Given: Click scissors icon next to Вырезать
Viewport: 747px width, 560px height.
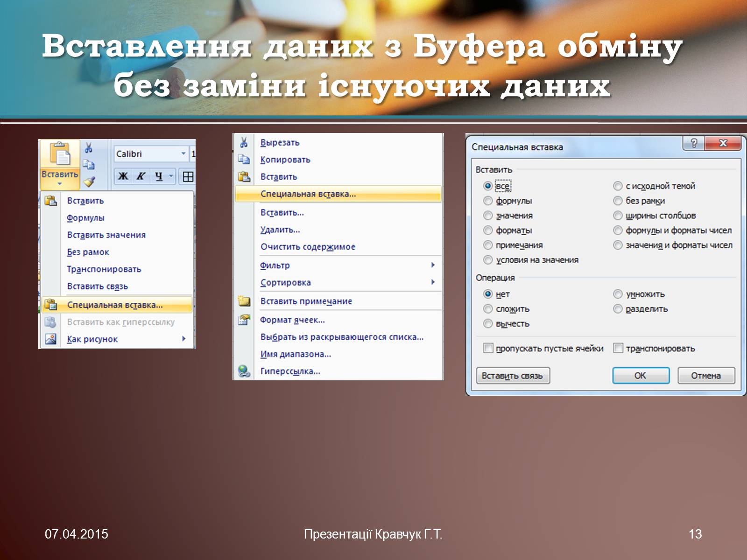Looking at the screenshot, I should coord(244,142).
